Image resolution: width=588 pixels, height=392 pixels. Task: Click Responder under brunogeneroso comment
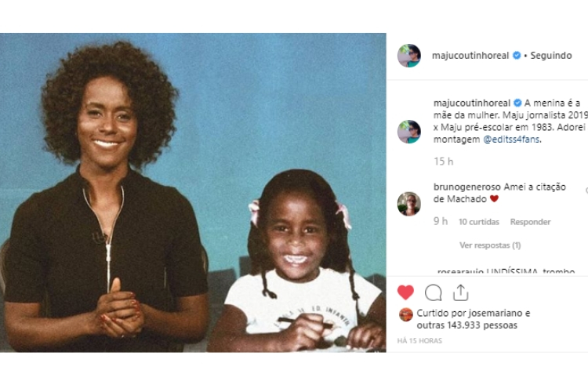(x=530, y=222)
